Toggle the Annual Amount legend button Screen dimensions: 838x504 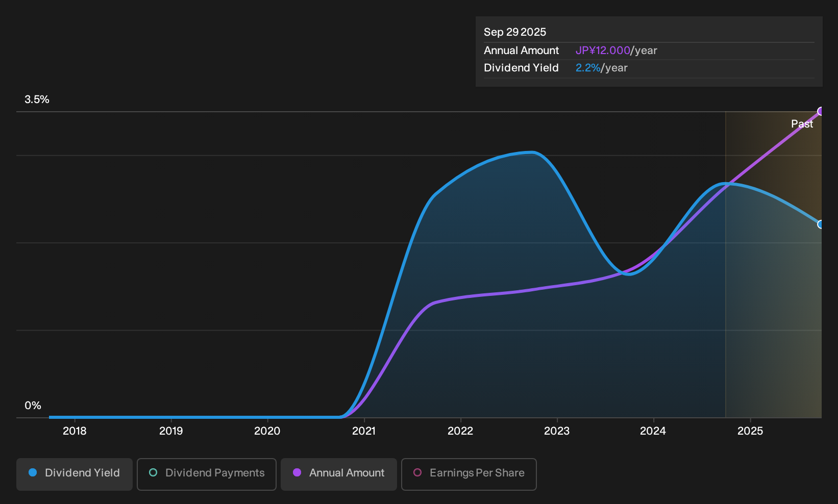coord(339,474)
